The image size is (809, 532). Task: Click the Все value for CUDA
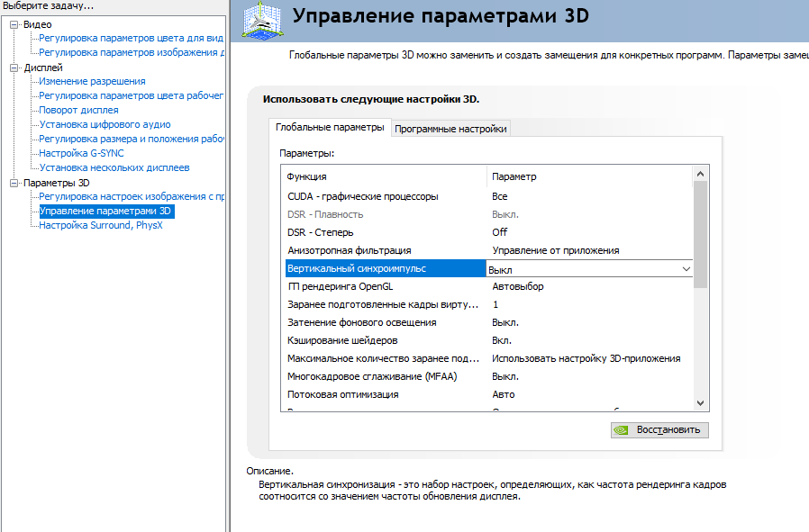tap(499, 196)
